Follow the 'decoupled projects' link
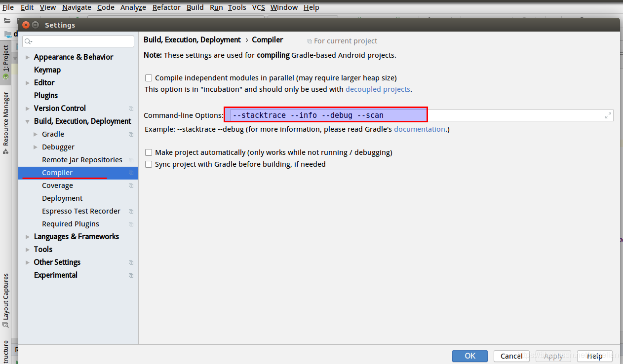Image resolution: width=623 pixels, height=364 pixels. (x=378, y=89)
